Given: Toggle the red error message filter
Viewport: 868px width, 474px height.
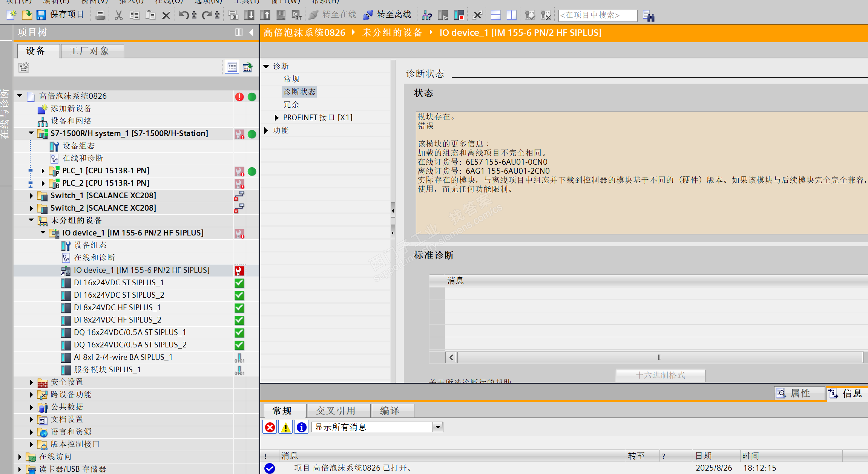Looking at the screenshot, I should coord(270,427).
